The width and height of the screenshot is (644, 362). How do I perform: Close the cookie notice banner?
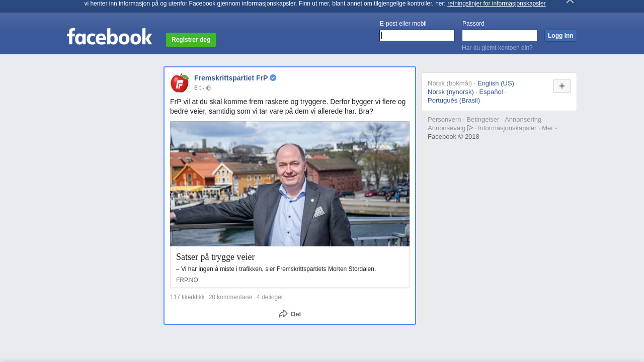click(x=570, y=2)
